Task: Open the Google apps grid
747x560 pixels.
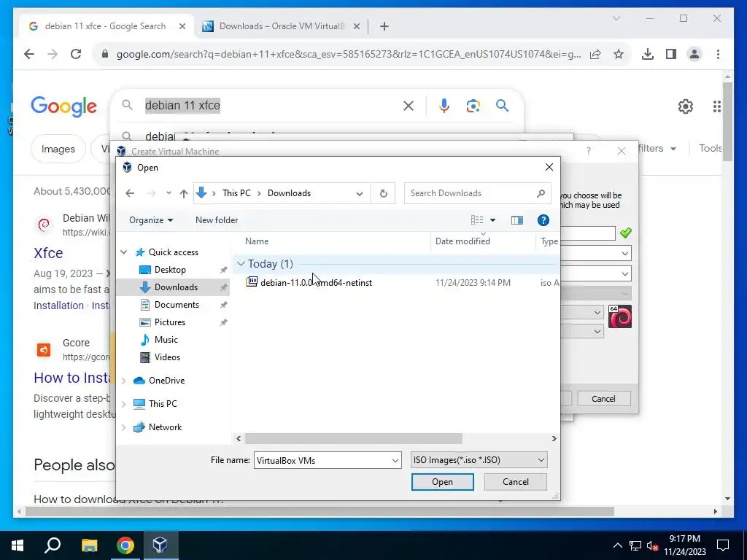Action: click(x=717, y=106)
